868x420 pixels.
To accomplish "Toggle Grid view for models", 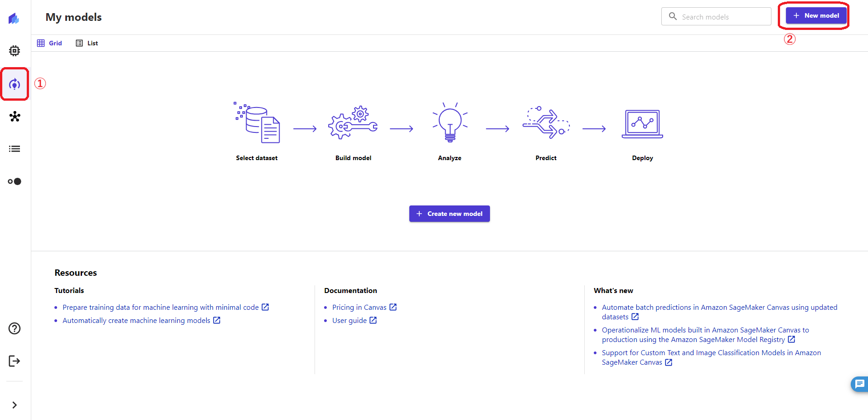I will pos(49,43).
